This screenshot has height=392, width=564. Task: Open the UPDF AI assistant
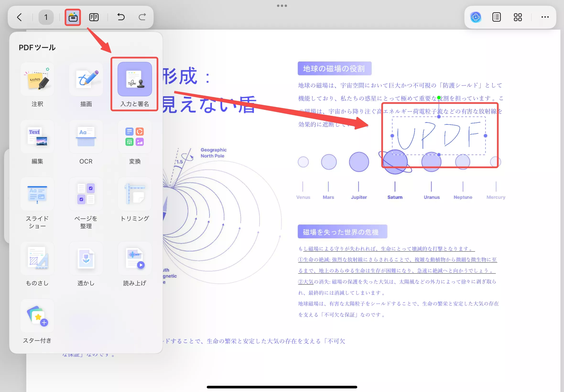tap(475, 17)
